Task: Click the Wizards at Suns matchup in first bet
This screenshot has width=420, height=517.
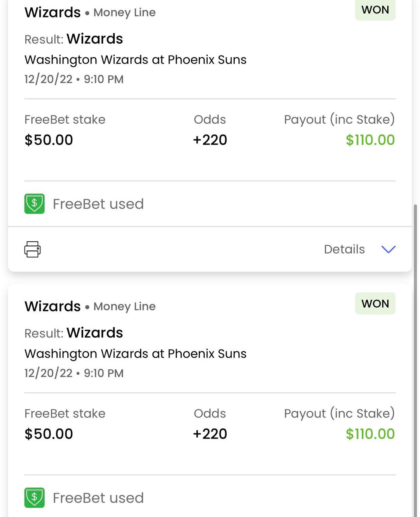Action: pos(135,60)
